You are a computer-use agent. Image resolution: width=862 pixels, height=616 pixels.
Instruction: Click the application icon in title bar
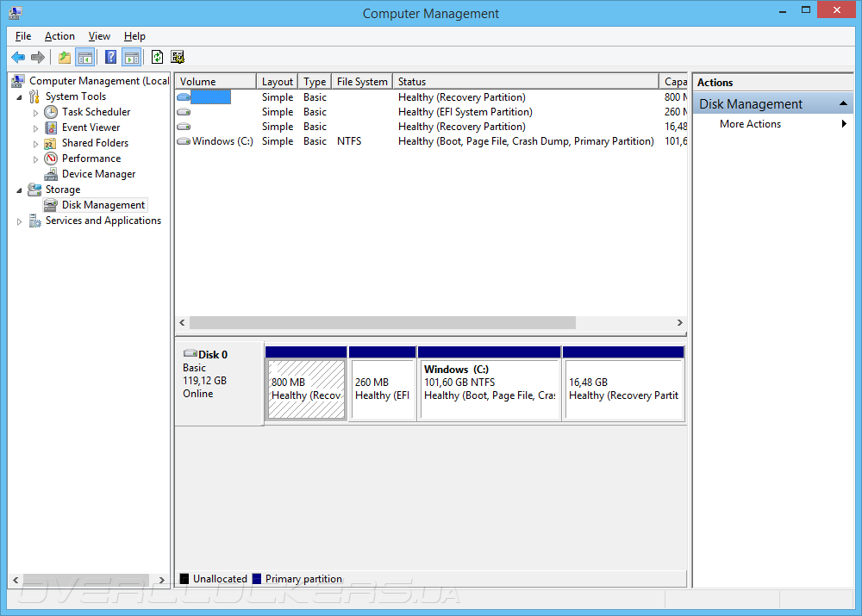(15, 13)
